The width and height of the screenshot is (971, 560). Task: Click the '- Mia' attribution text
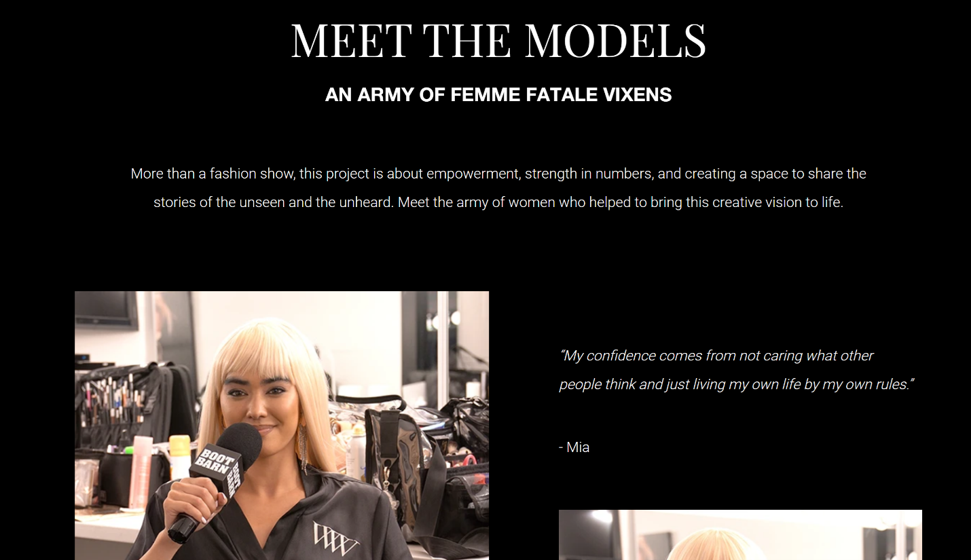click(x=574, y=447)
